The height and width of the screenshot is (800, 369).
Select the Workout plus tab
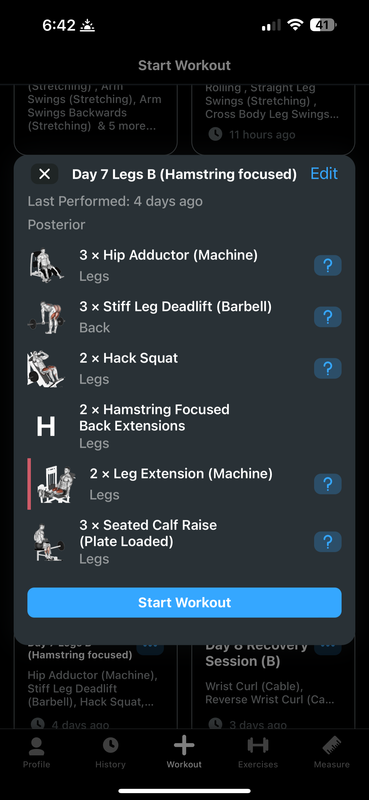pyautogui.click(x=184, y=753)
